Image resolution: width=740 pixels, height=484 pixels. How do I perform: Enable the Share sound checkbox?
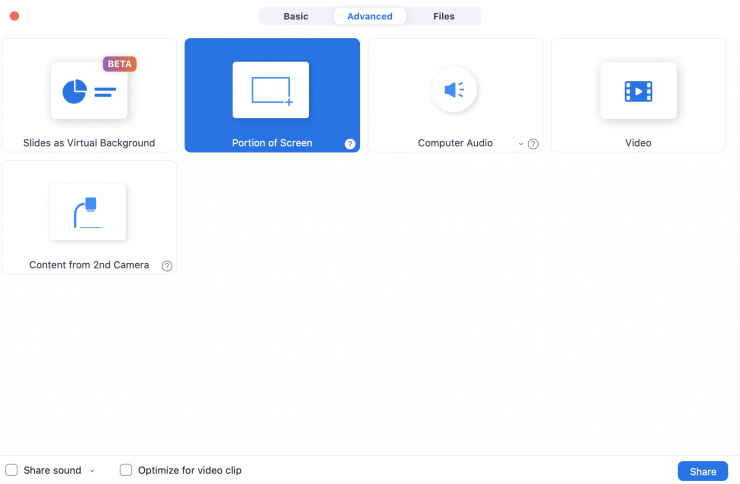[12, 470]
